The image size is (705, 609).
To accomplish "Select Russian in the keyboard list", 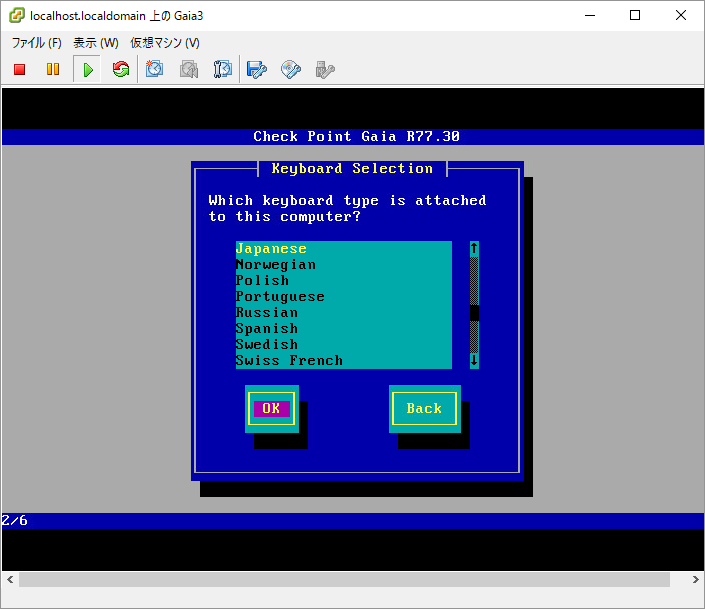I will point(344,313).
